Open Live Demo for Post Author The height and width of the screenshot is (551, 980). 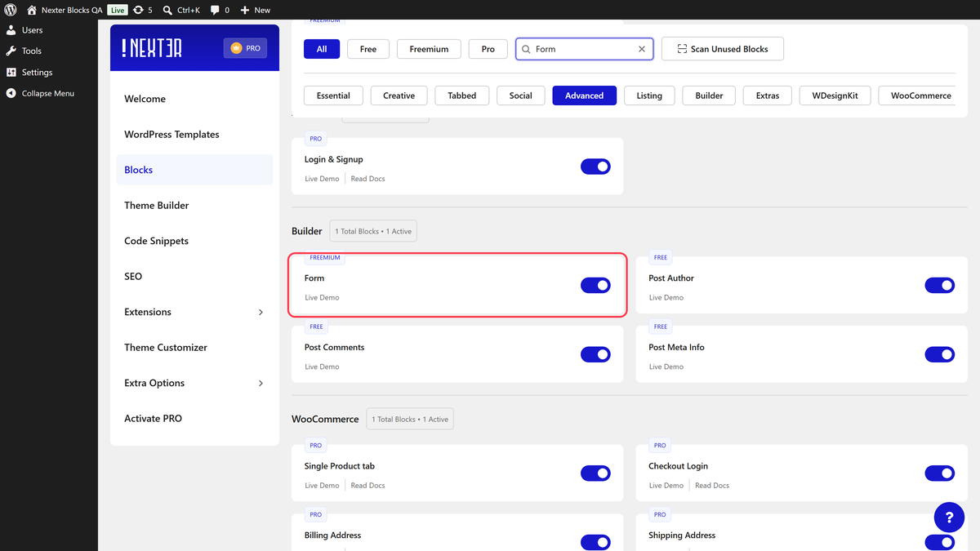(666, 298)
